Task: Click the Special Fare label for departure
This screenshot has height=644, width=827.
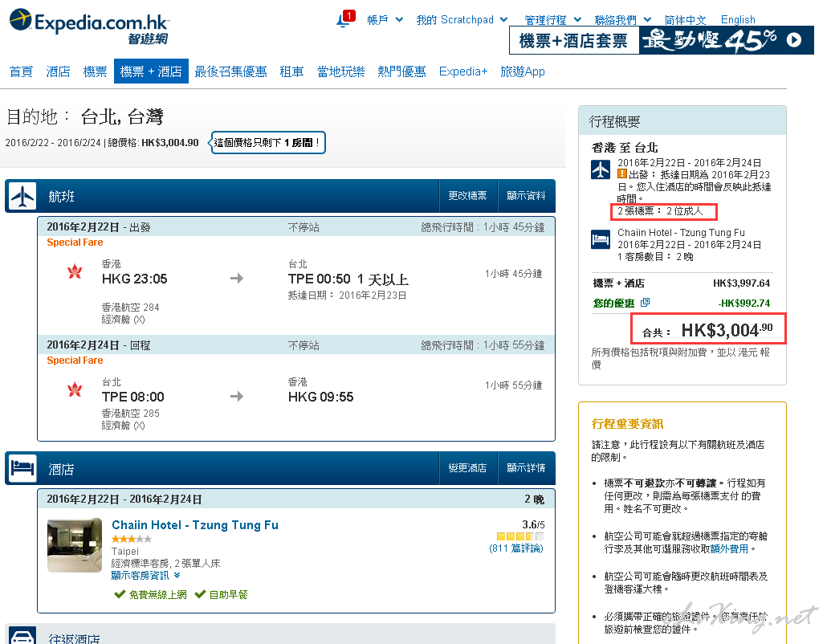Action: [75, 242]
